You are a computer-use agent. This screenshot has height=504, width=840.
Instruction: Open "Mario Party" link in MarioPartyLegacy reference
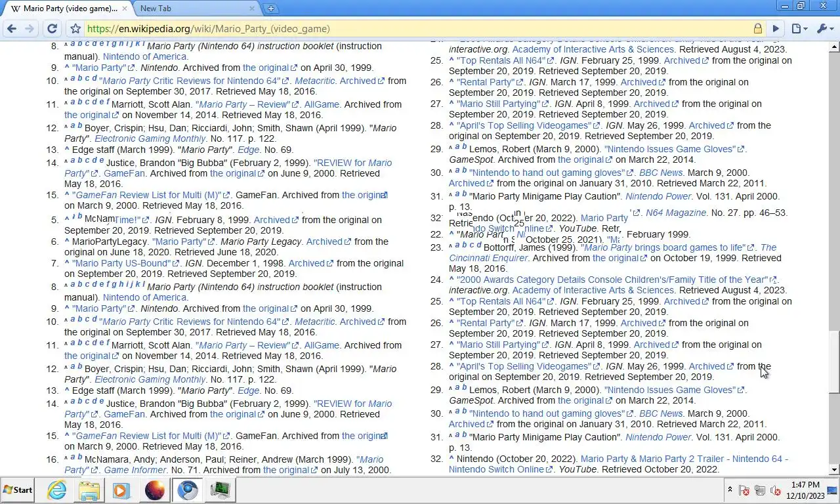tap(180, 241)
